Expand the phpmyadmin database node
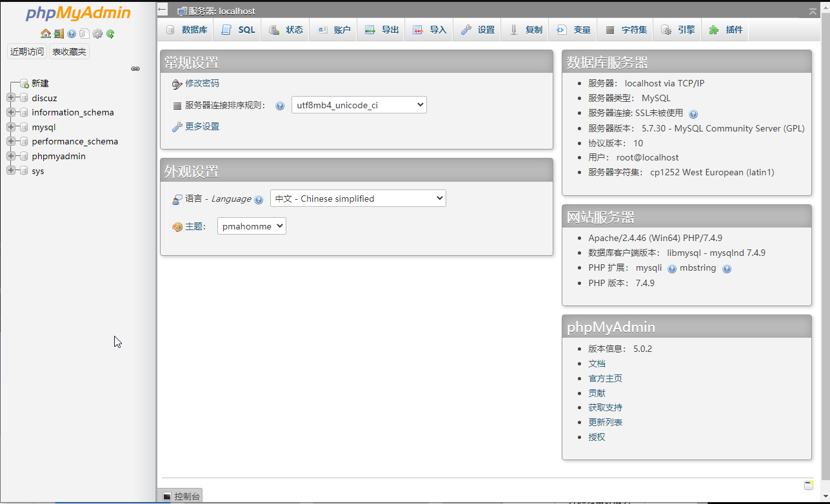Screen dimensions: 830x504 [11, 156]
